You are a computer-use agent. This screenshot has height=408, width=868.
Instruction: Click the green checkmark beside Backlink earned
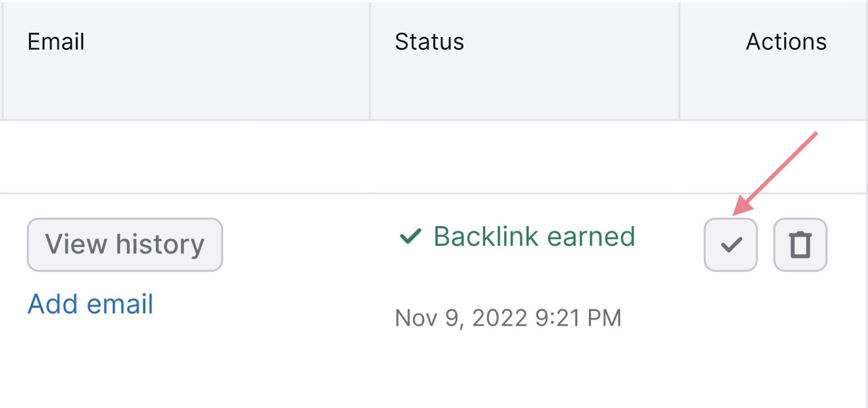tap(410, 236)
